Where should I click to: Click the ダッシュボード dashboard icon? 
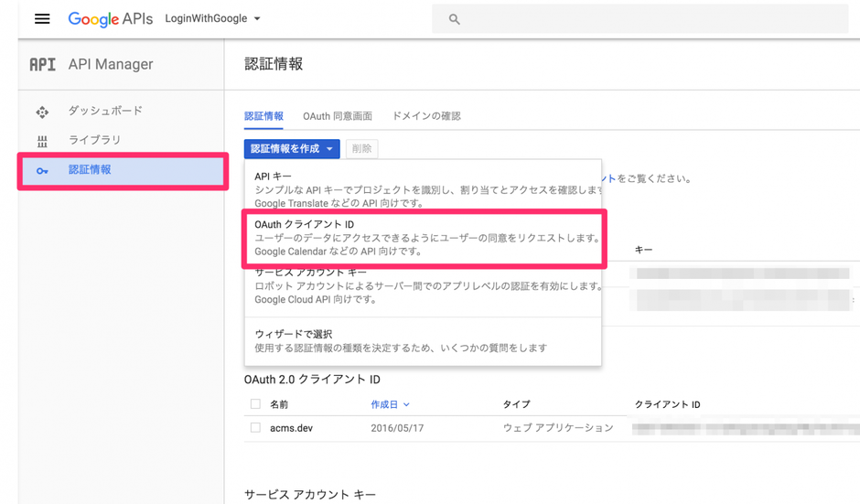(x=42, y=112)
